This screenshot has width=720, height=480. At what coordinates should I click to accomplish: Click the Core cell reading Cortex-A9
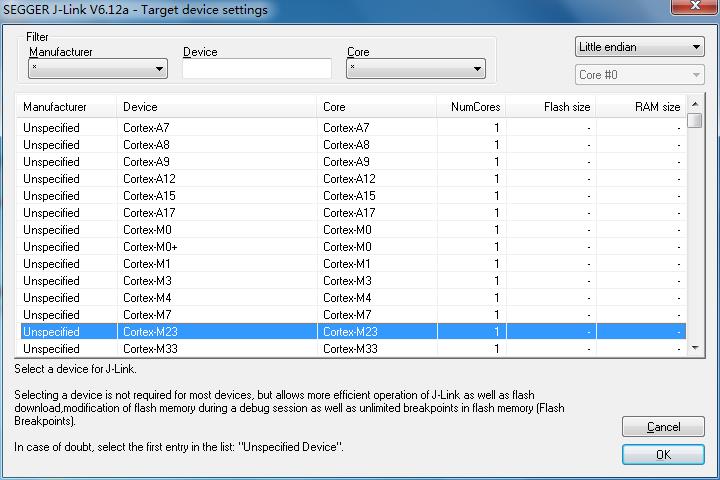point(346,162)
